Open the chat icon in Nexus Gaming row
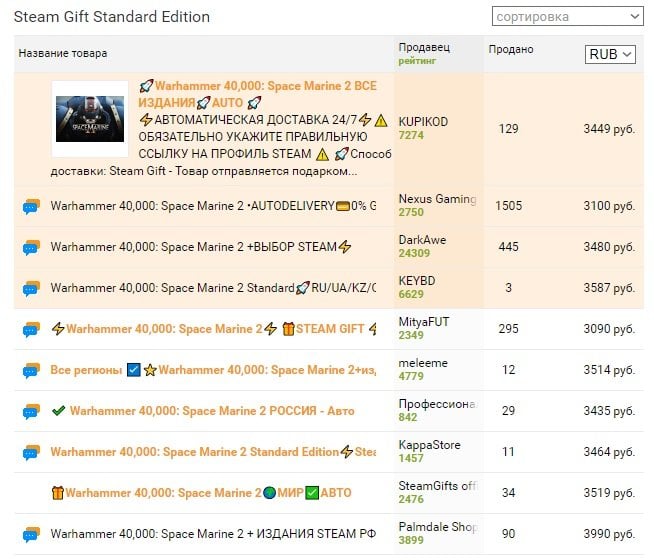The image size is (654, 560). 31,206
